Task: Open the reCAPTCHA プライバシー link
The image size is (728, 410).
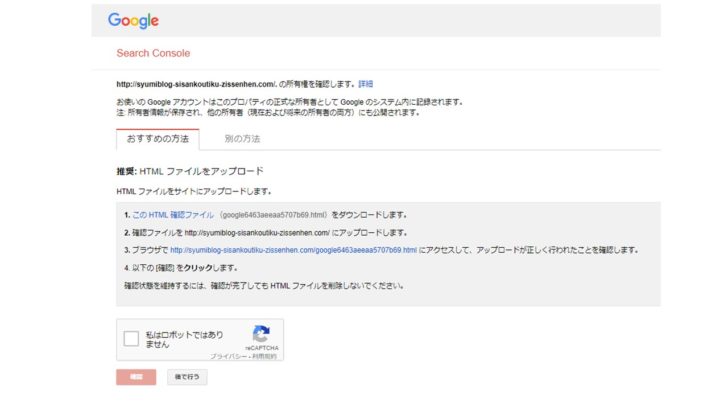Action: coord(228,357)
